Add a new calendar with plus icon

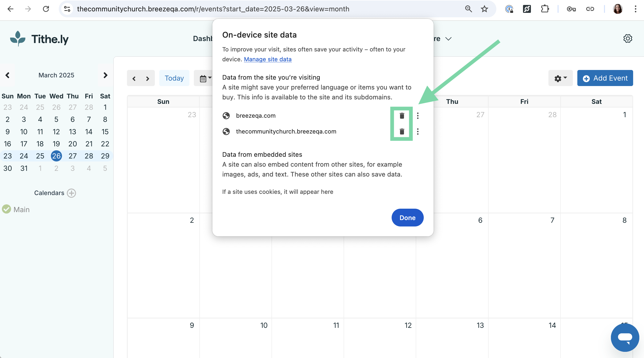coord(72,193)
